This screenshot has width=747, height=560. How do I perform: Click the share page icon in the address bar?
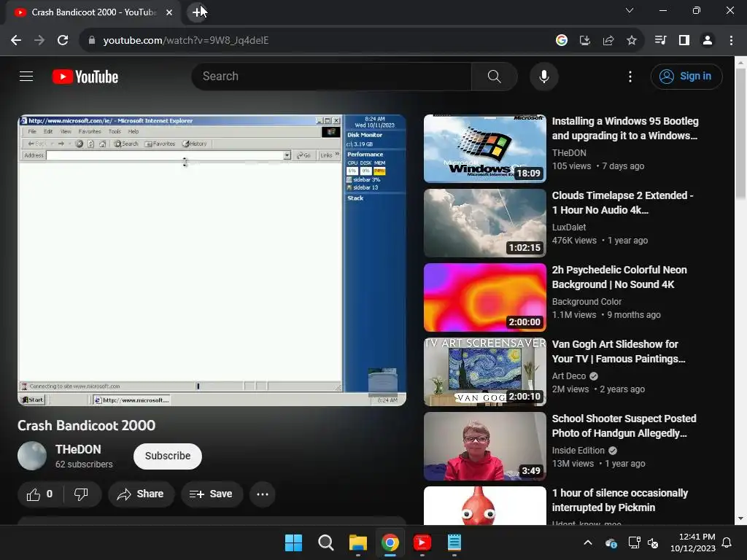click(x=608, y=41)
